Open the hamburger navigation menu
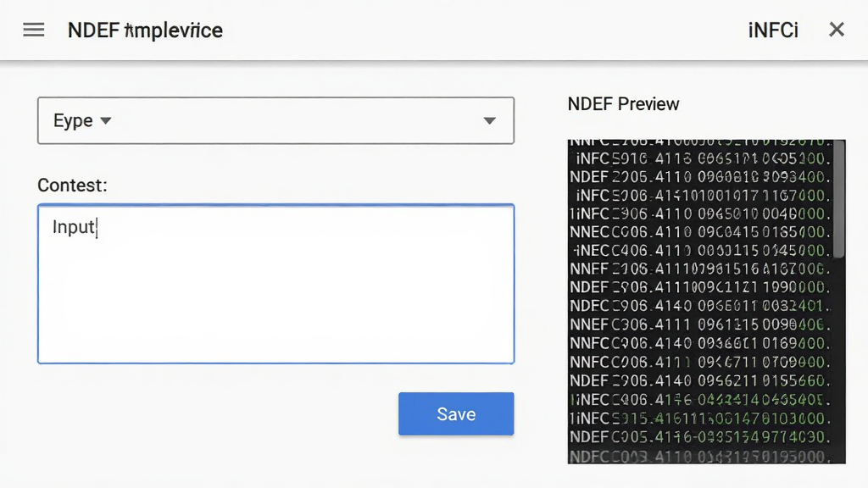Image resolution: width=868 pixels, height=488 pixels. [34, 30]
